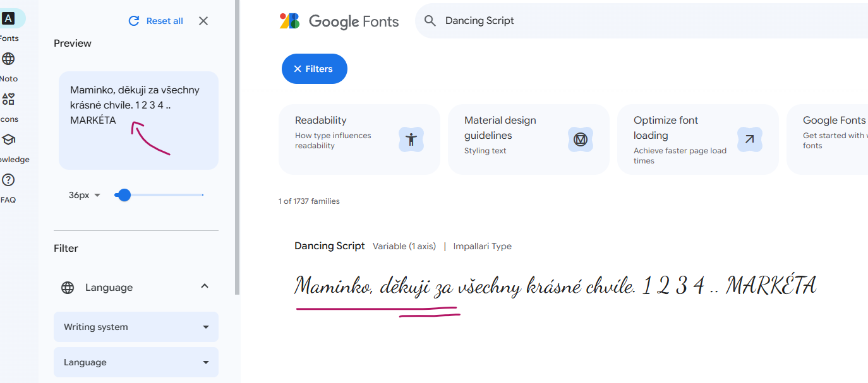
Task: Click the Dancing Script sample text preview
Action: coord(556,286)
